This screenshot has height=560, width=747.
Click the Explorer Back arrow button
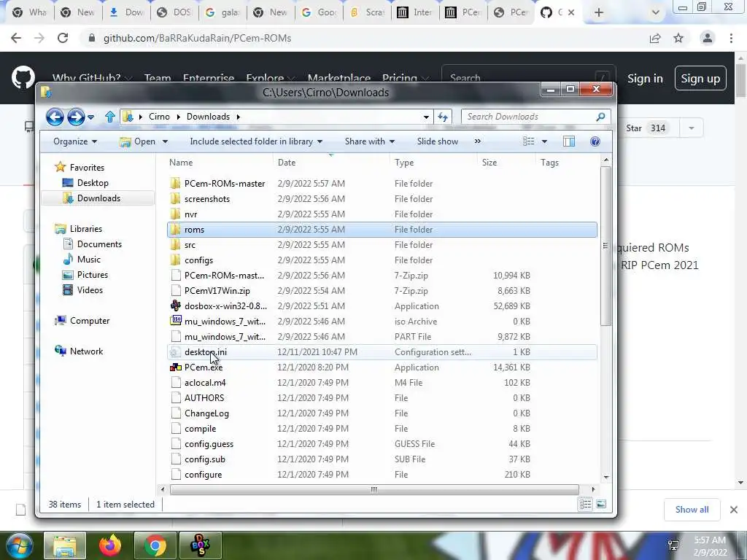pos(55,117)
